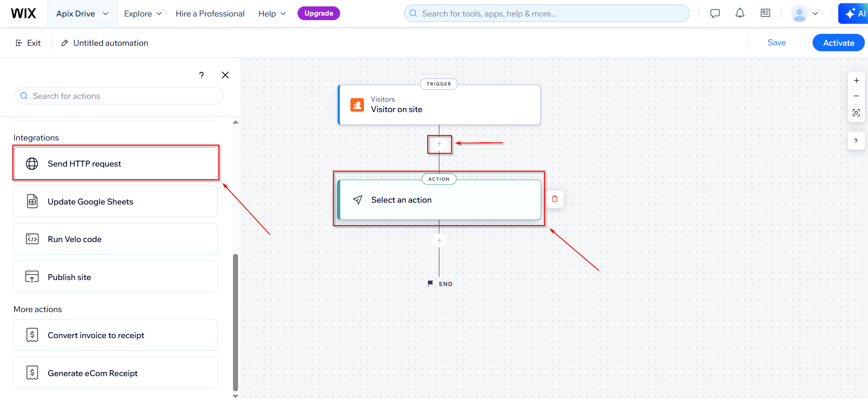The image size is (868, 399).
Task: Zoom out on the canvas
Action: (x=856, y=96)
